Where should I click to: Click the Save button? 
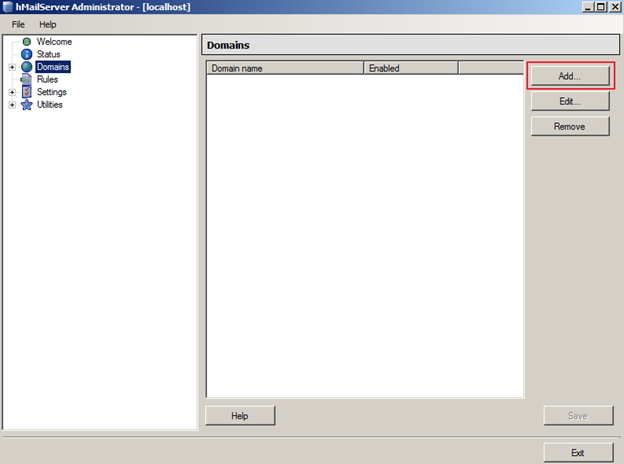578,415
